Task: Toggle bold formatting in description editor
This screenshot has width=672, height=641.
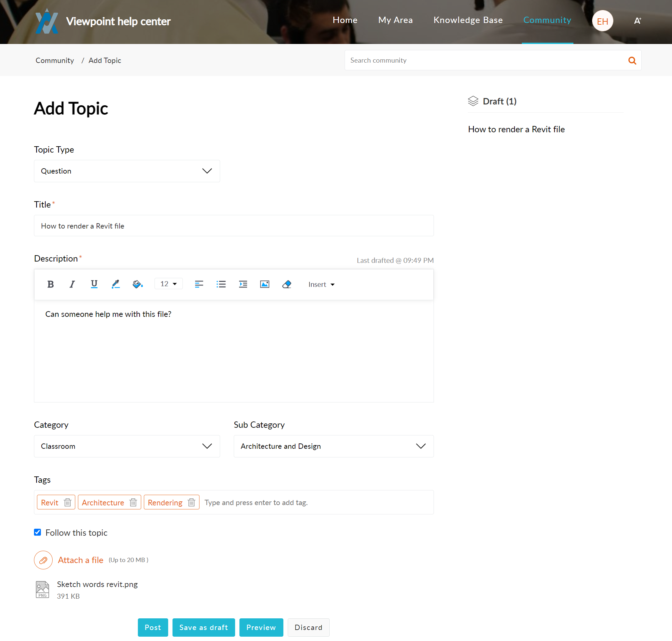Action: [x=51, y=284]
